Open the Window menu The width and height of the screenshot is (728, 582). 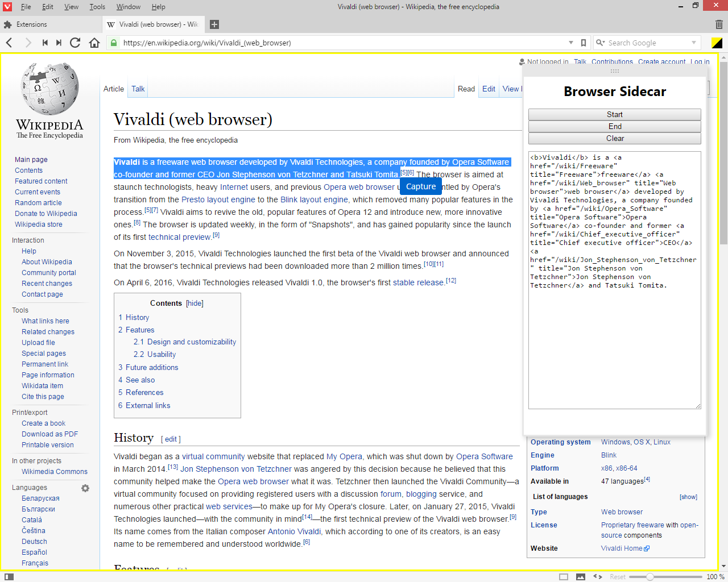[x=129, y=7]
